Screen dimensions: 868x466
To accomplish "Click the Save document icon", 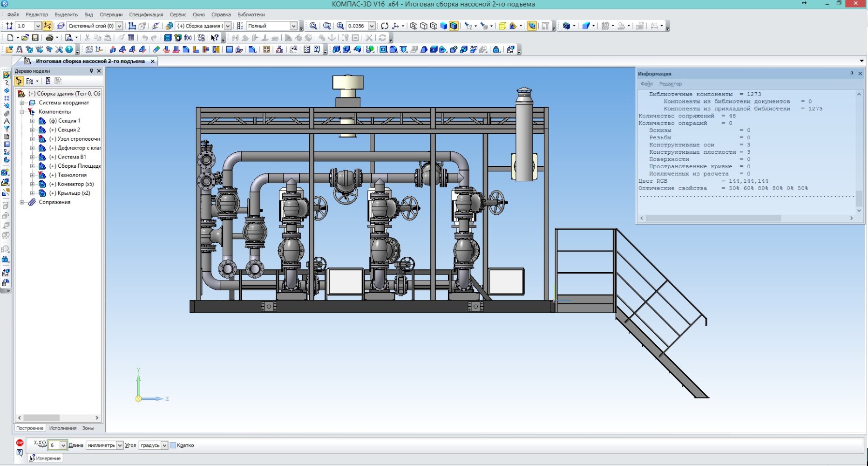I will click(x=35, y=38).
